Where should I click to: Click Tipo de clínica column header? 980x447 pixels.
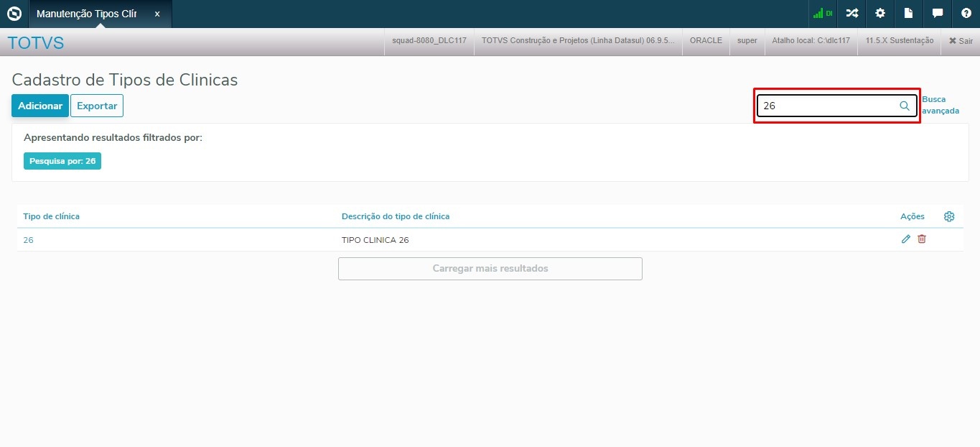coord(52,216)
